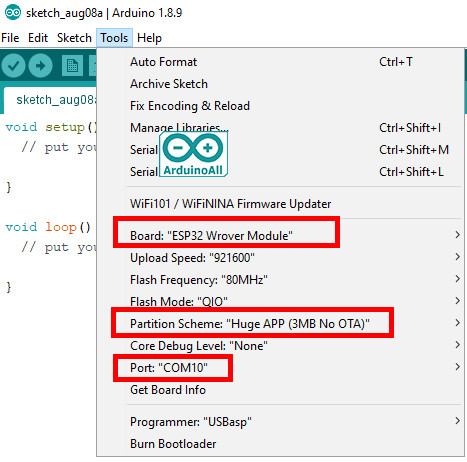Click the Arduino logo in title bar
The image size is (467, 462).
(x=13, y=13)
